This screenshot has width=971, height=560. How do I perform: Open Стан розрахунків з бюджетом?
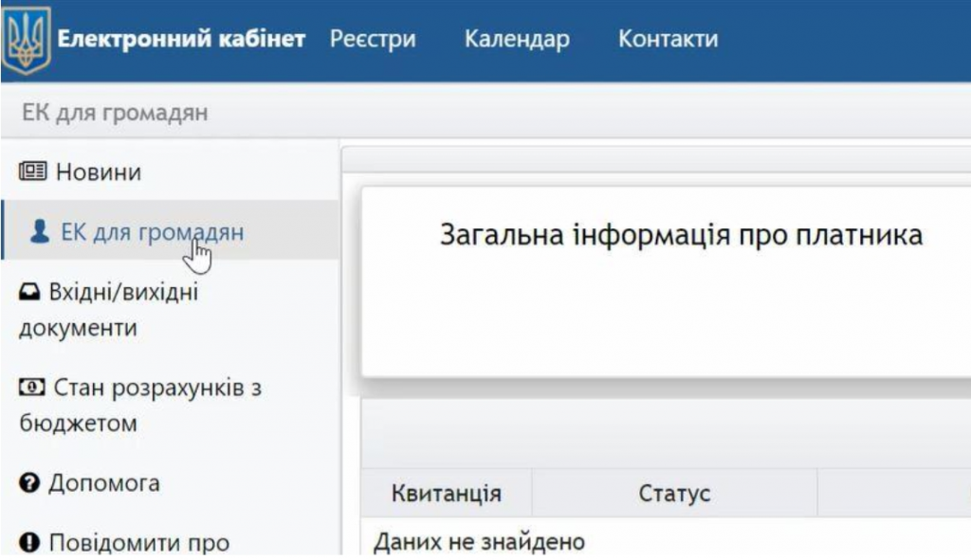point(140,406)
